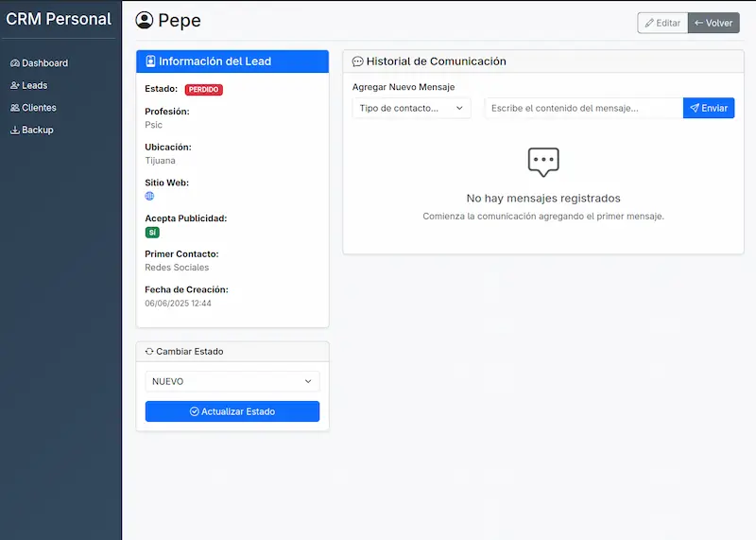Screen dimensions: 756x540
Task: Click the chevron arrow of Tipo de contacto
Action: click(459, 108)
